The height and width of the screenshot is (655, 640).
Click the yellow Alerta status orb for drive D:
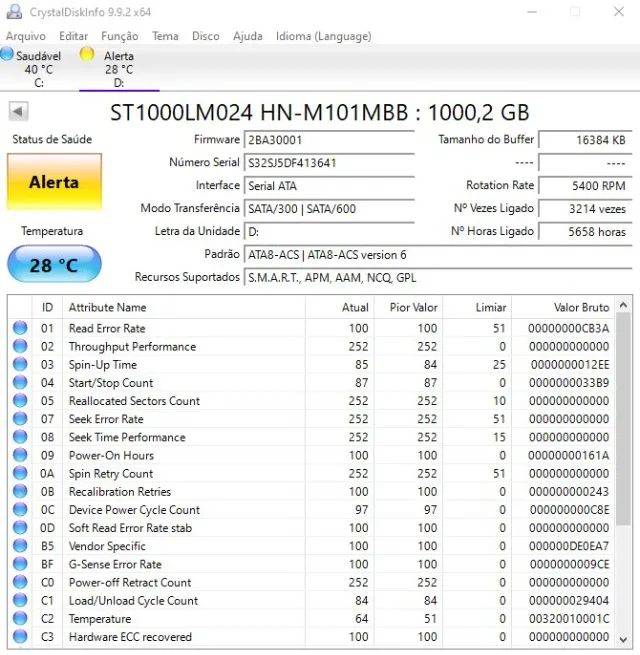pos(87,54)
